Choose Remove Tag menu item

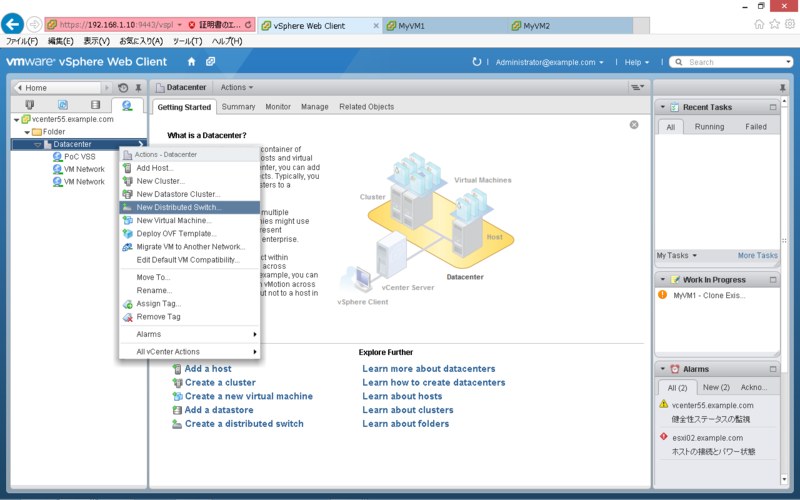coord(190,317)
